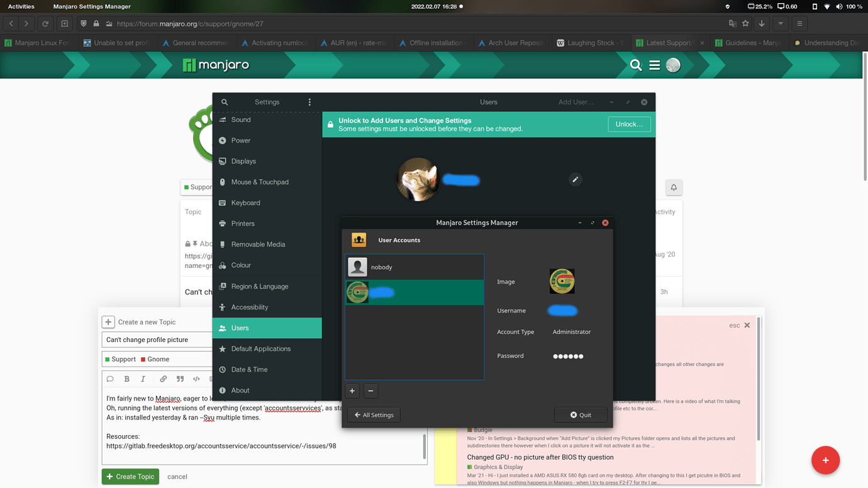The image size is (868, 488).
Task: Add a user with plus button
Action: click(x=352, y=391)
